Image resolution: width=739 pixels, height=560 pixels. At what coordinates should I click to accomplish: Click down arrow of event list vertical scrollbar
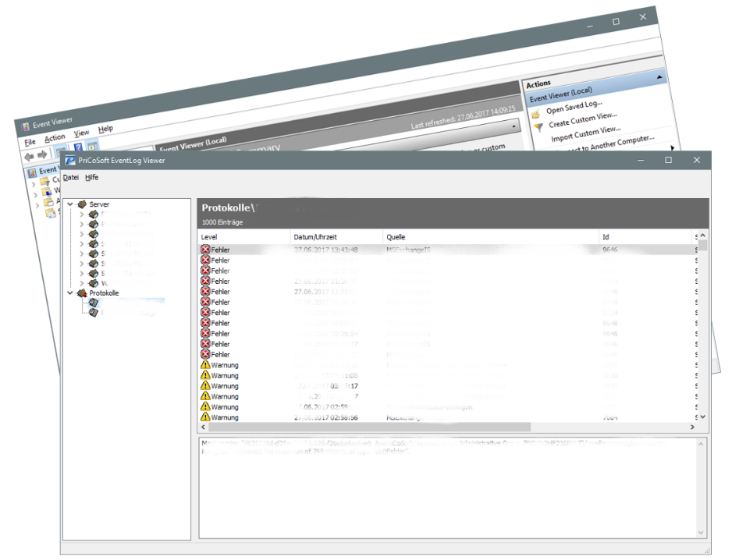[x=702, y=416]
